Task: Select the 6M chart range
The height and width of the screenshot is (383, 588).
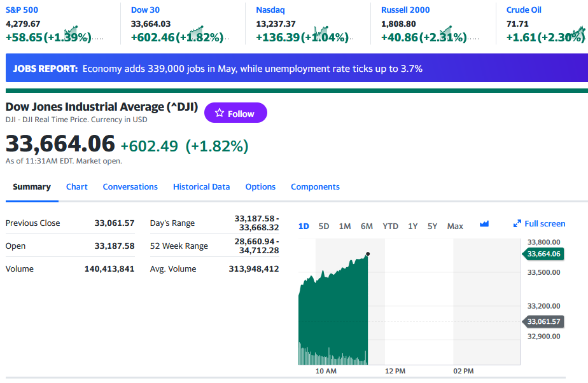Action: 367,226
